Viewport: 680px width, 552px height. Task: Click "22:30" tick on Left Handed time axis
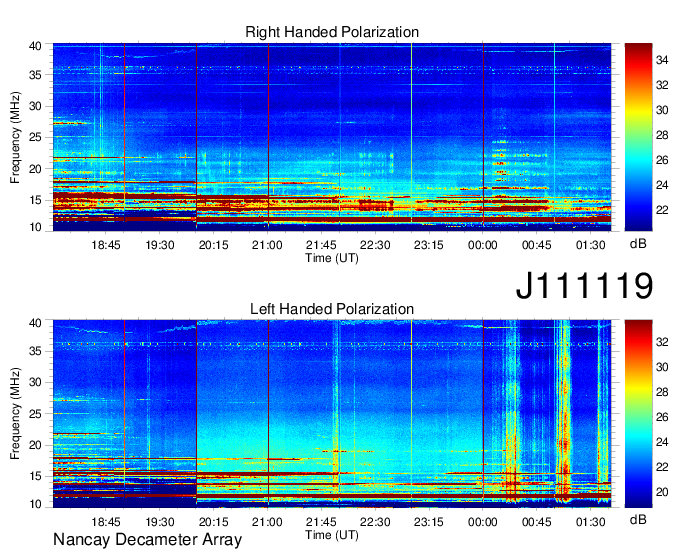(375, 522)
